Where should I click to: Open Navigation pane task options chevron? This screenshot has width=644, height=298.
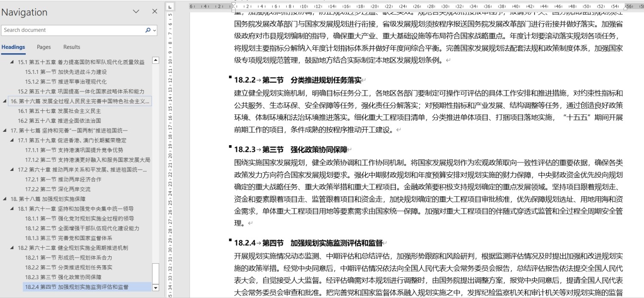click(x=136, y=12)
